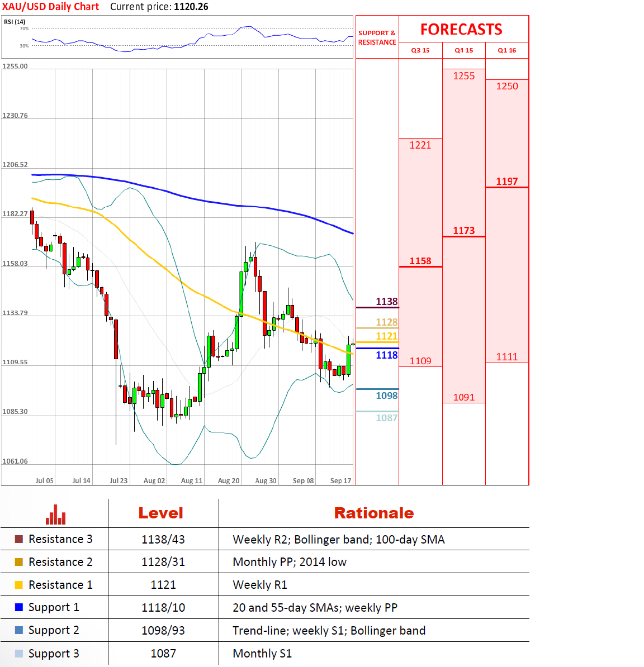Click the 1118 support level marker
This screenshot has width=644, height=667.
click(386, 355)
